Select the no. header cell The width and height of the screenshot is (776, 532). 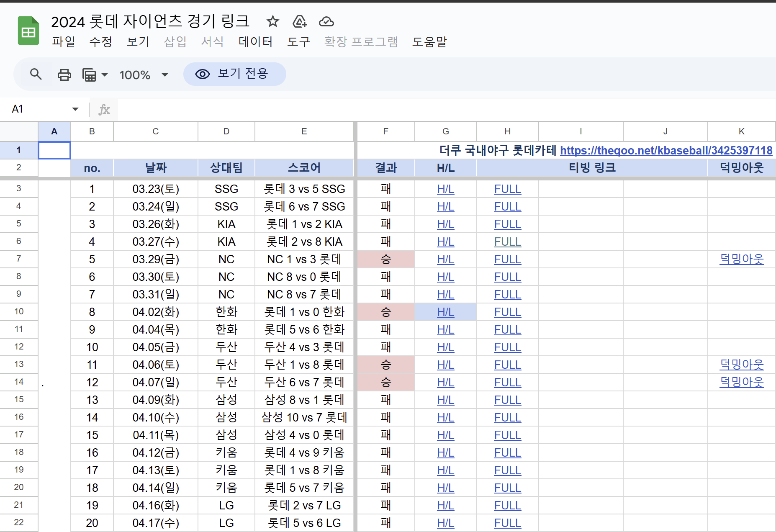[92, 168]
